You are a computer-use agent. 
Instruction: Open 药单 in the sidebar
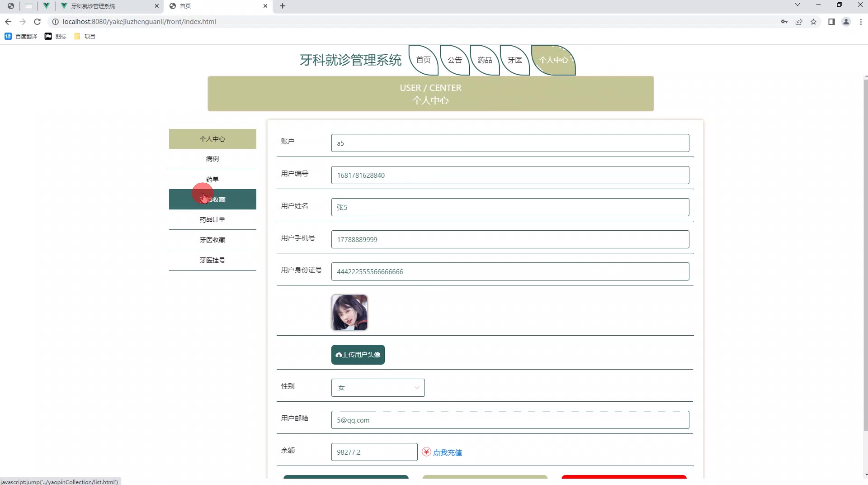pos(212,179)
